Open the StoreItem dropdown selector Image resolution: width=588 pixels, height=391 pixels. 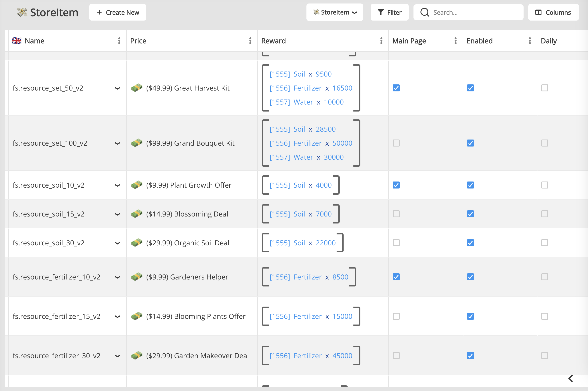334,12
